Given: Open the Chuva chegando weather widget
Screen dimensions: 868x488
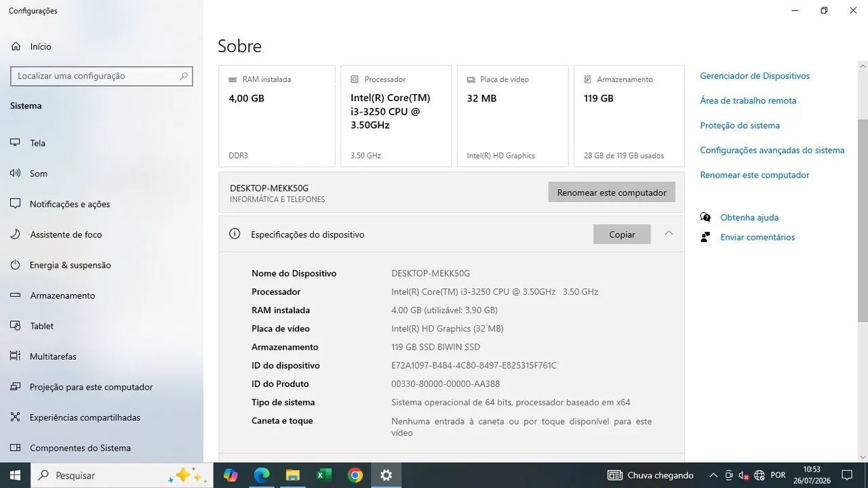Looking at the screenshot, I should tap(651, 475).
